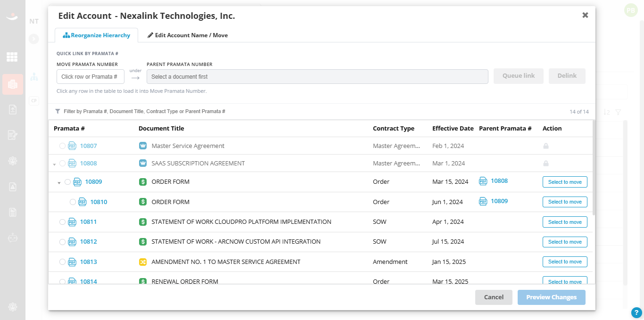Viewport: 644px width, 320px height.
Task: Close the Edit Account dialog
Action: click(585, 15)
